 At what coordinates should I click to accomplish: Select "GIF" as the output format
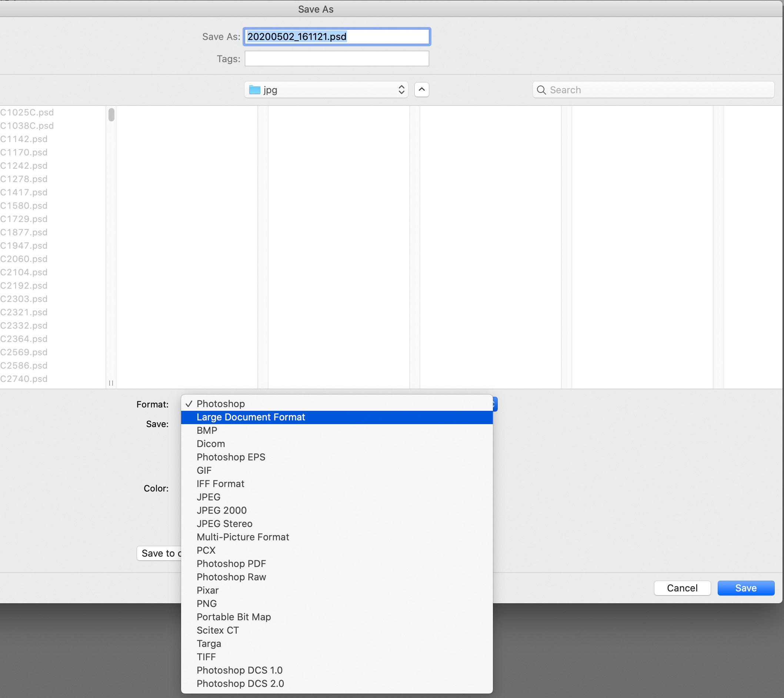click(204, 470)
